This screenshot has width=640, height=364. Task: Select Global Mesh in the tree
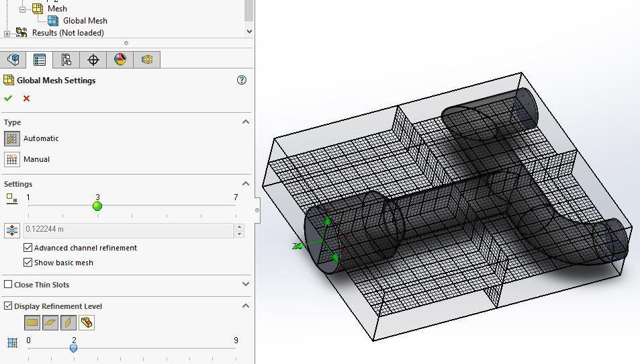click(x=85, y=20)
